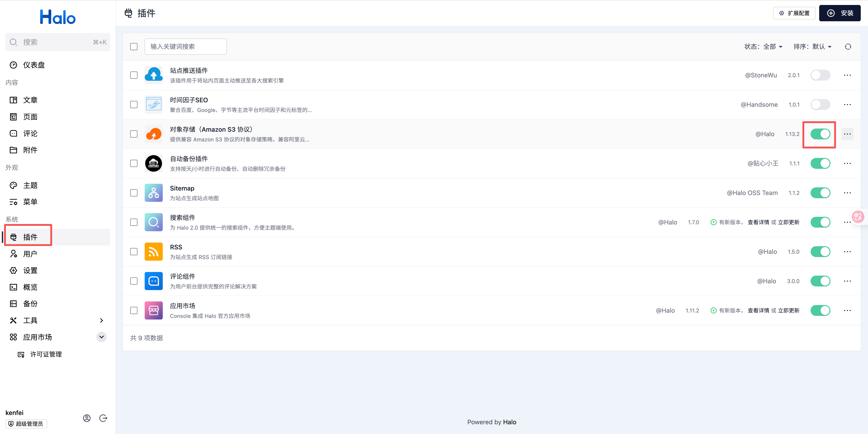Click the 安装 button
The image size is (868, 434).
[840, 13]
